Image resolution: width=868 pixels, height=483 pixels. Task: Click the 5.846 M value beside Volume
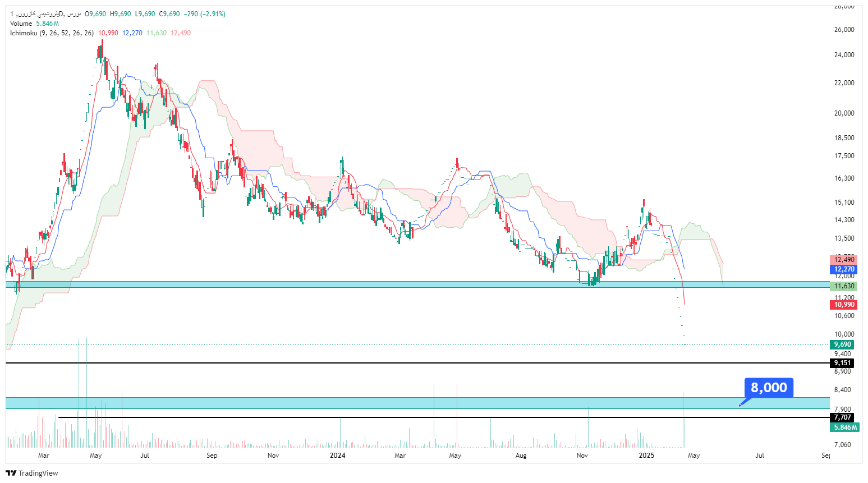click(47, 24)
